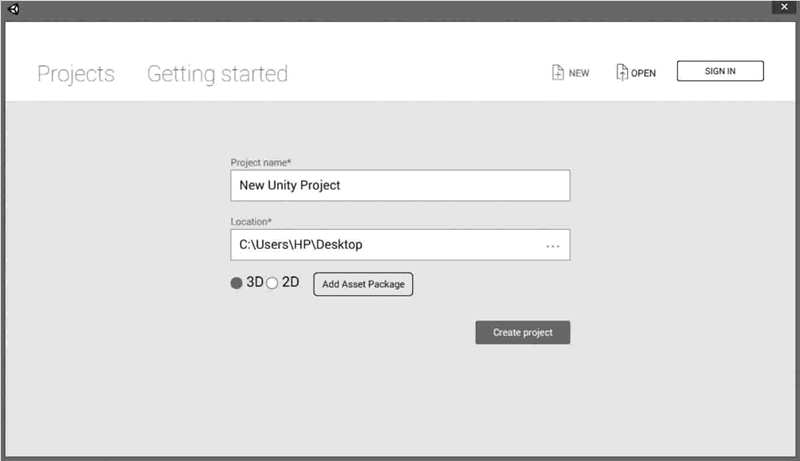Viewport: 800px width, 461px height.
Task: Click the NEW text label
Action: [x=579, y=73]
